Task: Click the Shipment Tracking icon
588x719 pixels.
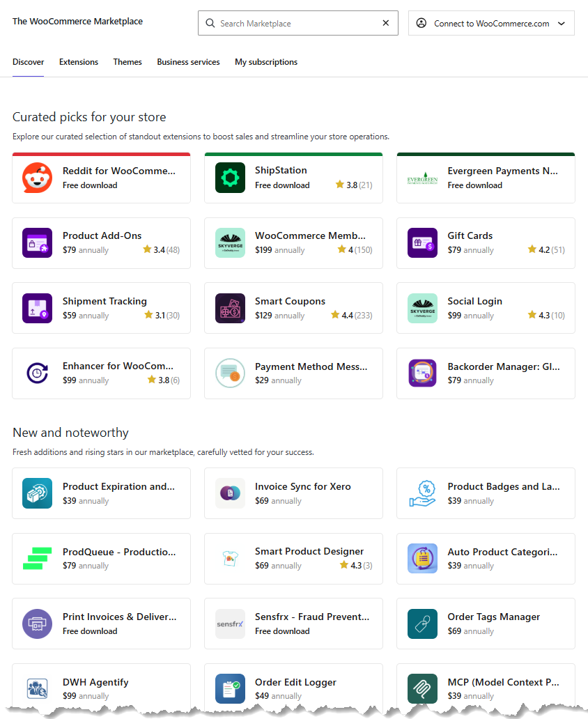Action: click(37, 308)
